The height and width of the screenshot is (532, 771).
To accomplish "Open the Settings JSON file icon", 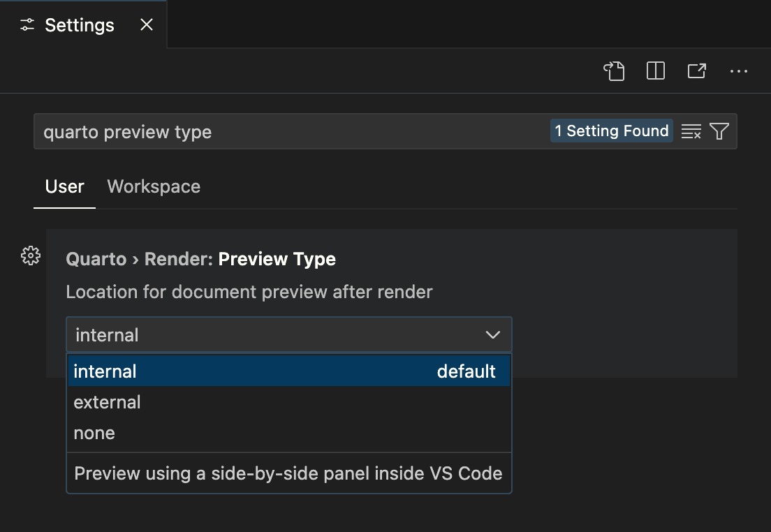I will point(614,71).
